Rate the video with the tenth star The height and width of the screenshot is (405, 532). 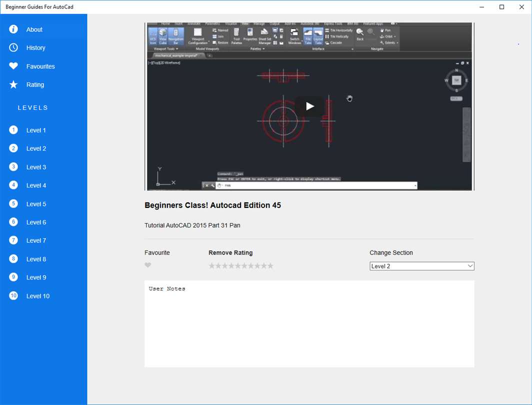coord(270,265)
